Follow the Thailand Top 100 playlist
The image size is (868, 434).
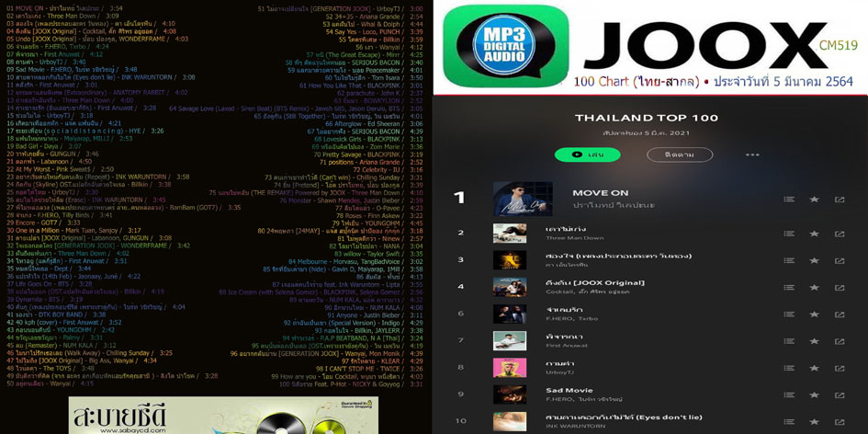(x=679, y=154)
